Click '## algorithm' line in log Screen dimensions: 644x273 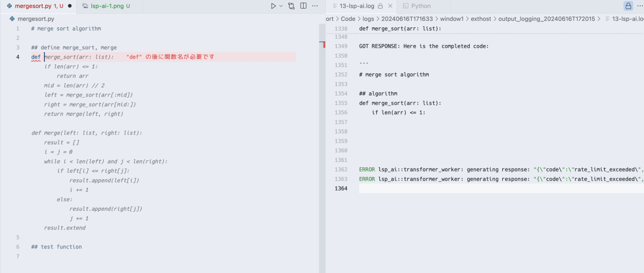[x=378, y=93]
